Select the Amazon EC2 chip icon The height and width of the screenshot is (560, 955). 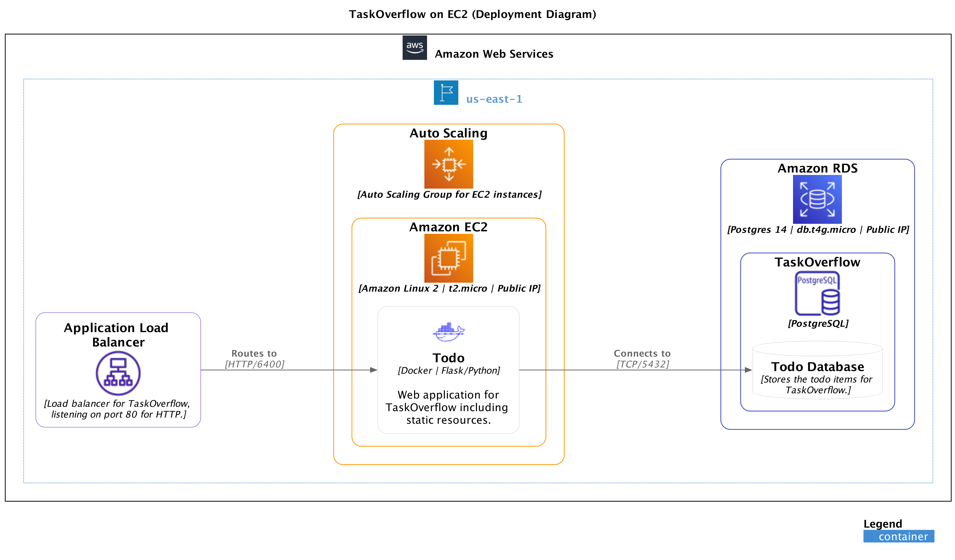pos(449,258)
